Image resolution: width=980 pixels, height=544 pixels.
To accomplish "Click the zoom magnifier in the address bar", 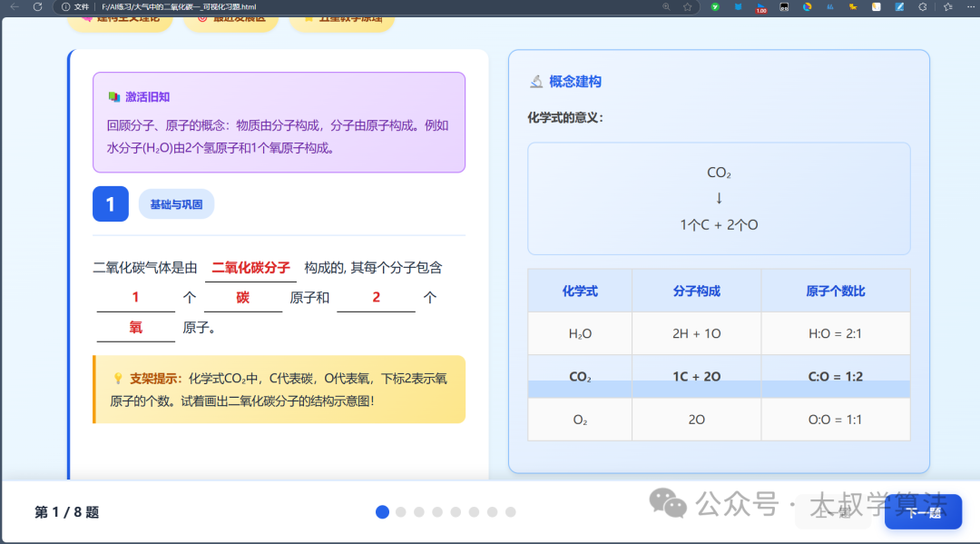I will point(666,7).
